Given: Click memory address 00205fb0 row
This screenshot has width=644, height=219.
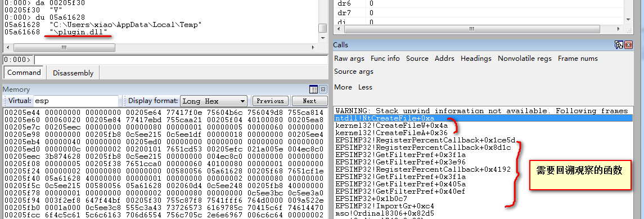Looking at the screenshot, I should [x=164, y=208].
